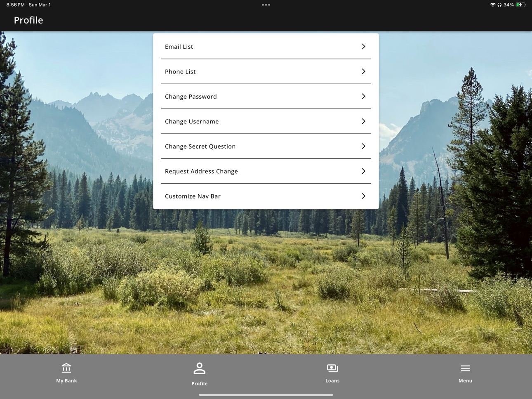Open Change Username chevron arrow
This screenshot has width=532, height=399.
[363, 121]
